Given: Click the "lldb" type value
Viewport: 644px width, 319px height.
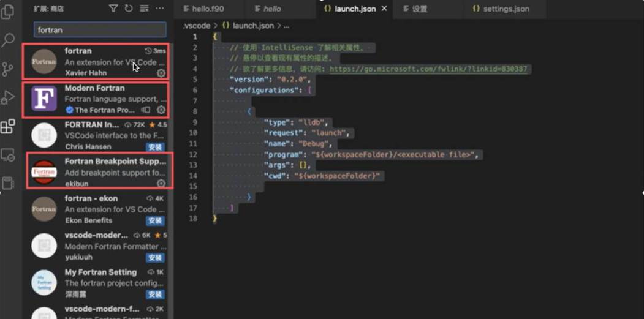Looking at the screenshot, I should [x=312, y=122].
